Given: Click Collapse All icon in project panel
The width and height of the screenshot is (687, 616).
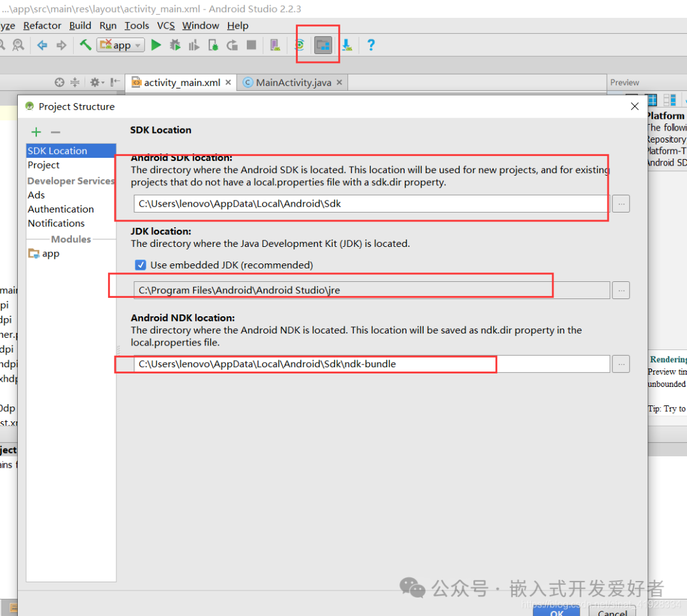Looking at the screenshot, I should click(75, 83).
